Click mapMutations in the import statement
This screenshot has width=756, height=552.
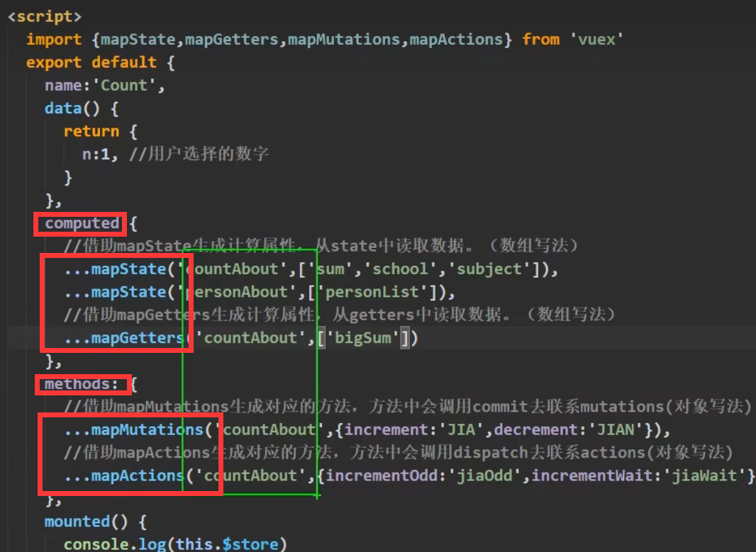(344, 39)
